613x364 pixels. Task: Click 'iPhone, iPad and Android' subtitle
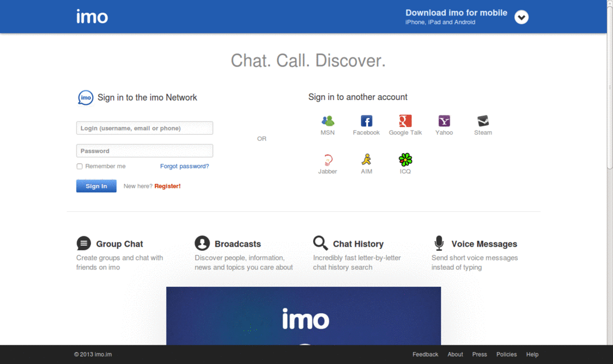click(x=440, y=22)
